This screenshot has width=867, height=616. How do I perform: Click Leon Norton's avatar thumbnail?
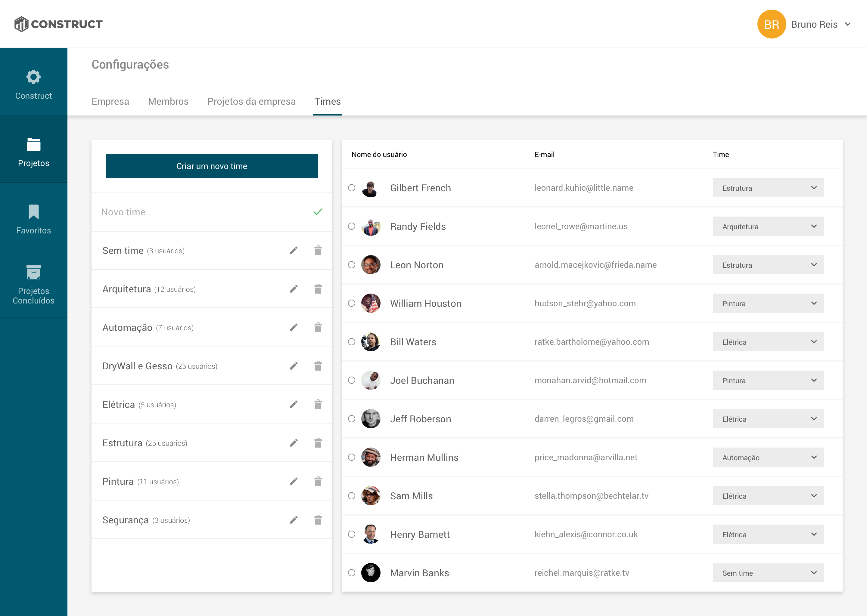coord(371,265)
